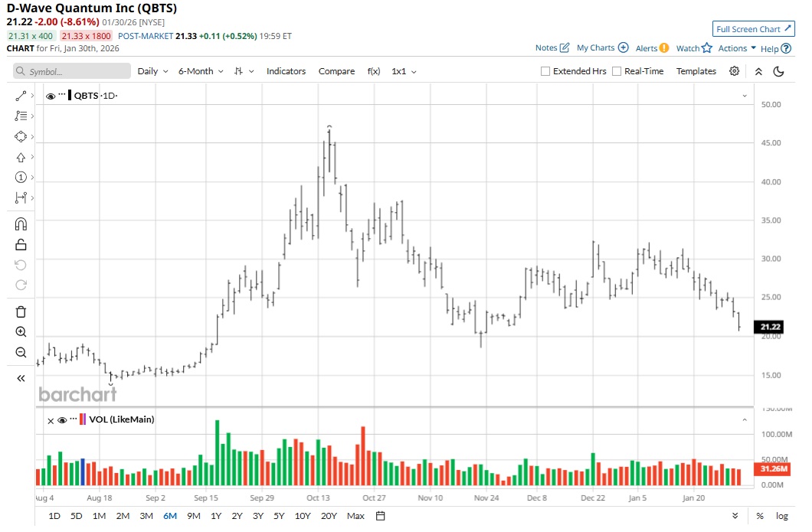The width and height of the screenshot is (812, 532).
Task: Open Full Screen Chart
Action: click(x=753, y=29)
